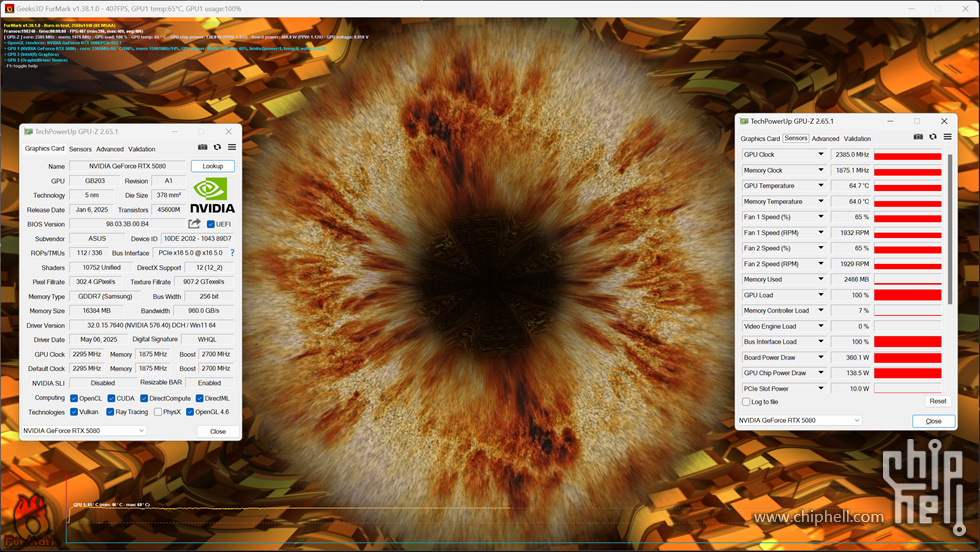Open Validation tab in GPU-Z Sensors window
980x552 pixels.
coord(858,139)
